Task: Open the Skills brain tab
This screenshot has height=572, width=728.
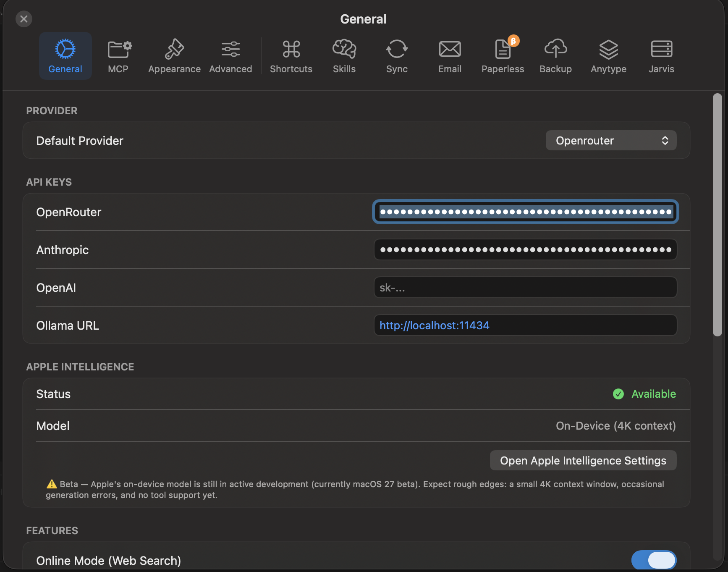Action: coord(344,56)
